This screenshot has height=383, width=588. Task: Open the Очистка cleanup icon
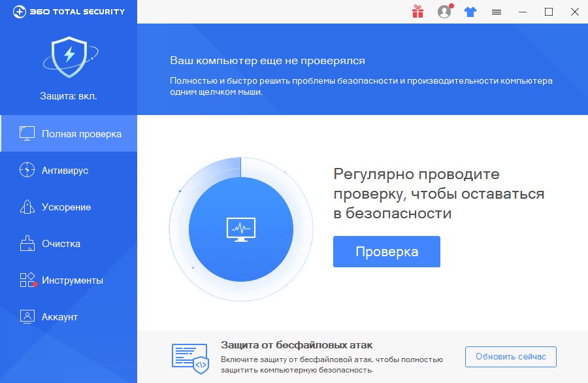coord(27,243)
